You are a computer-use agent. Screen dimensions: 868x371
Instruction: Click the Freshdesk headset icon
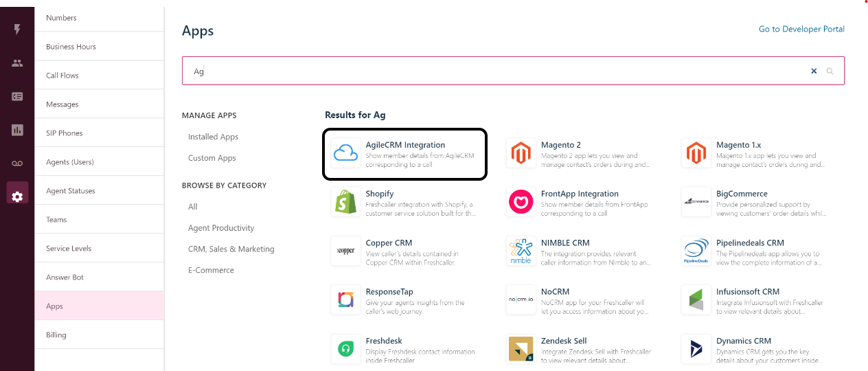tap(345, 349)
